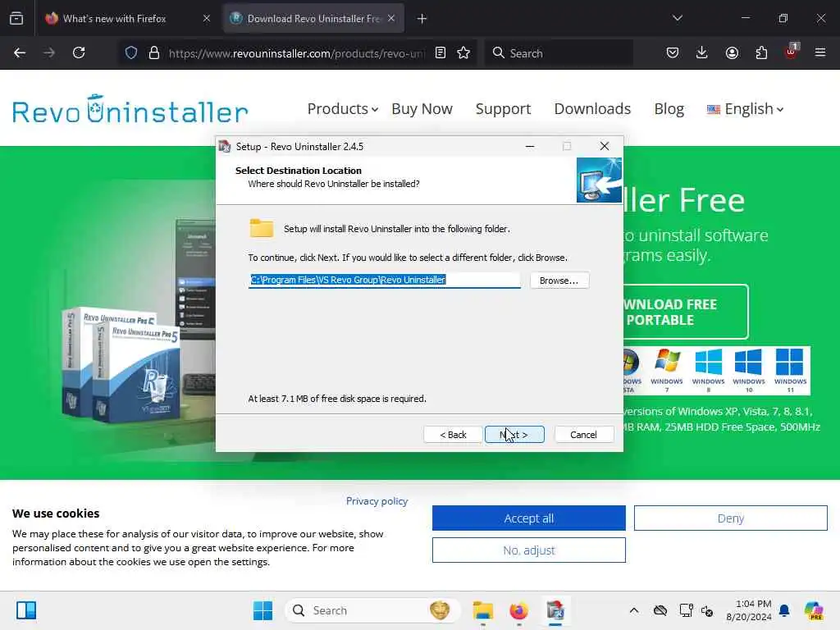Close the What's new with Firefox tab
Image resolution: width=840 pixels, height=630 pixels.
207,18
